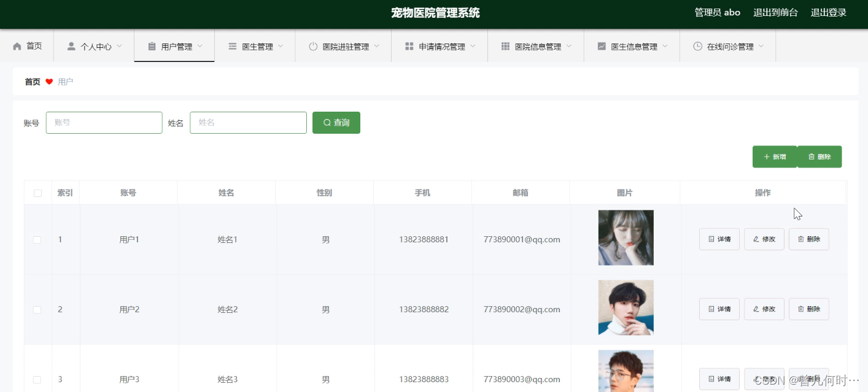Click the plus icon in 新增 button

(767, 157)
